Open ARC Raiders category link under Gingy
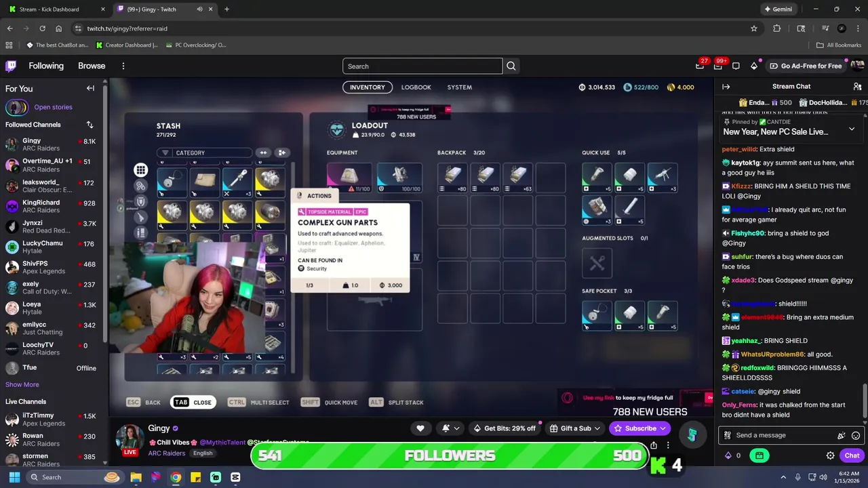868x488 pixels. (166, 453)
